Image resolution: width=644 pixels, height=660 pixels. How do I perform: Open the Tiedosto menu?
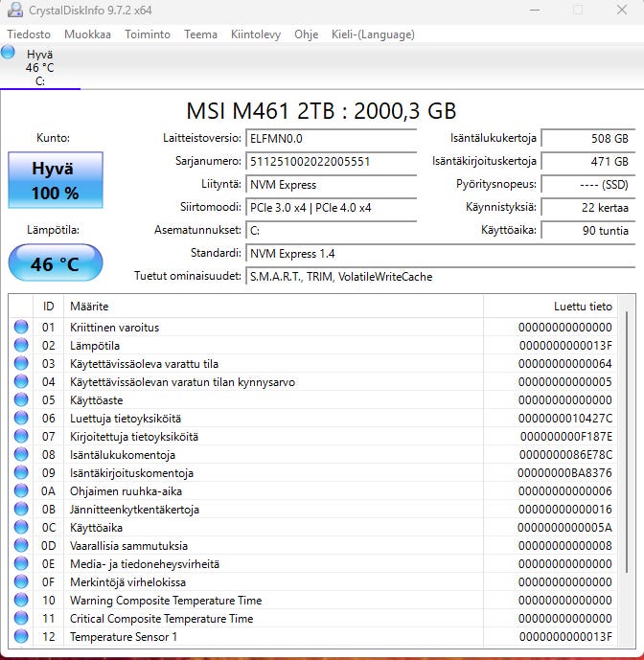pos(29,34)
